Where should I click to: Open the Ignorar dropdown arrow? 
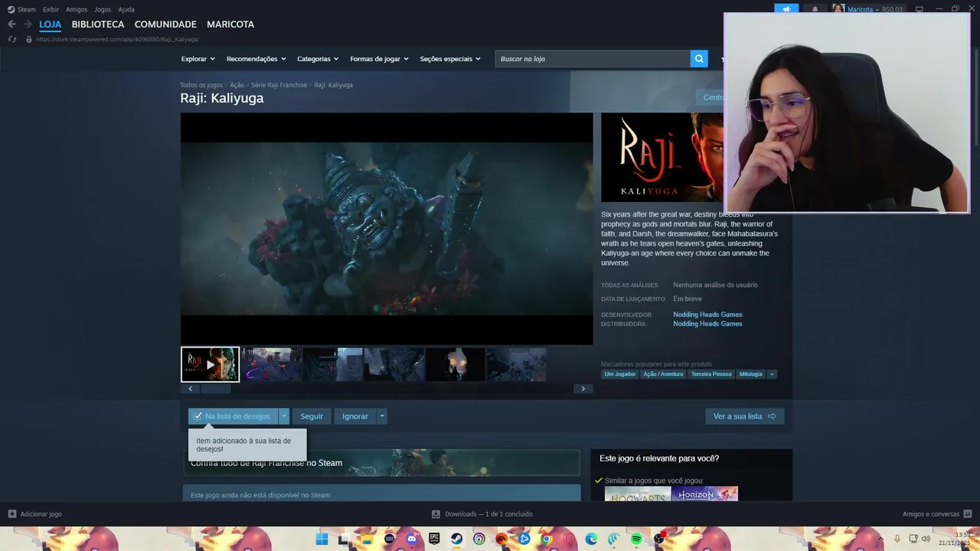(382, 416)
